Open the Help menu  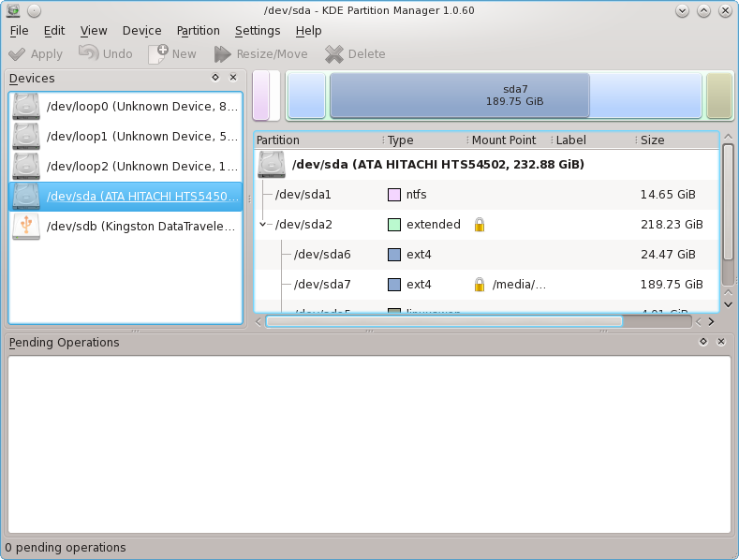[x=309, y=31]
